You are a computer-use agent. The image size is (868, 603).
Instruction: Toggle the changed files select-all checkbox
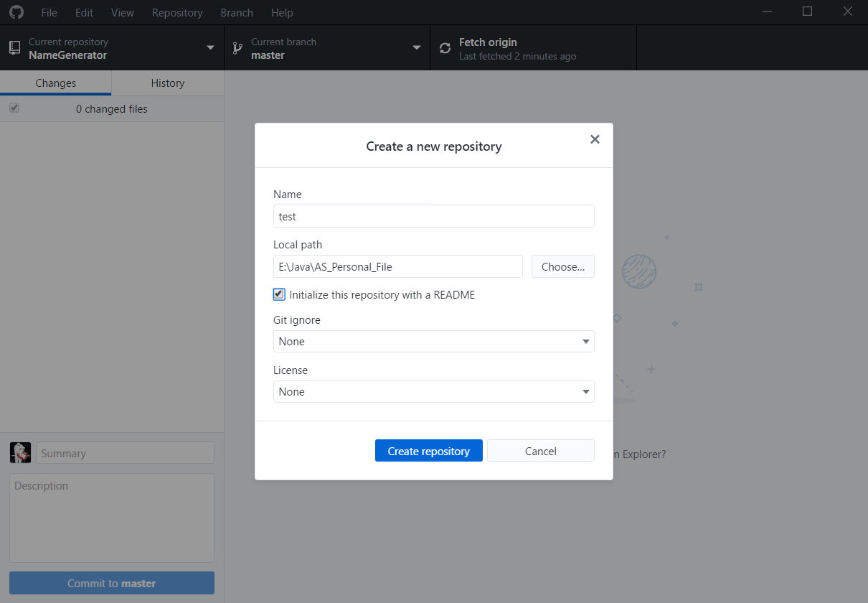click(x=14, y=108)
